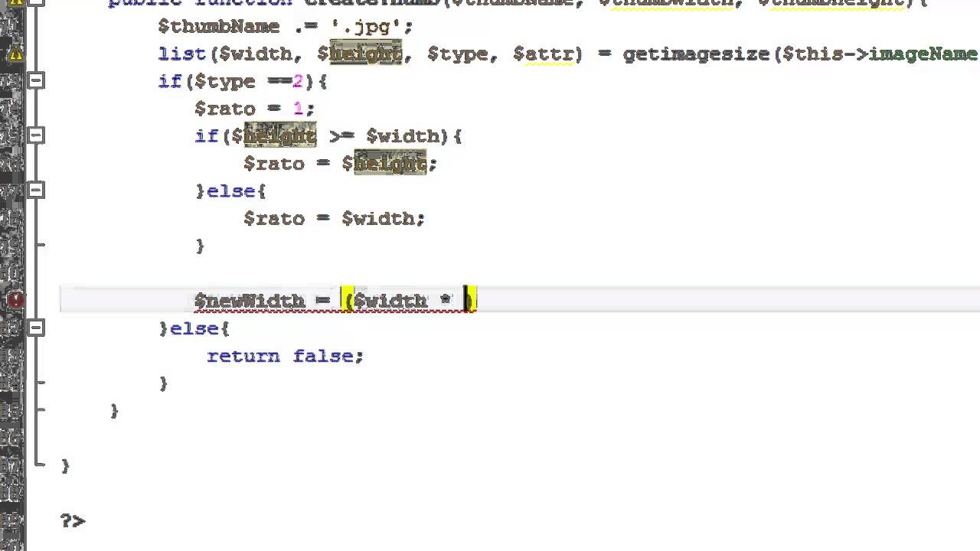Click the $attr variable
The width and height of the screenshot is (980, 551).
pos(544,54)
